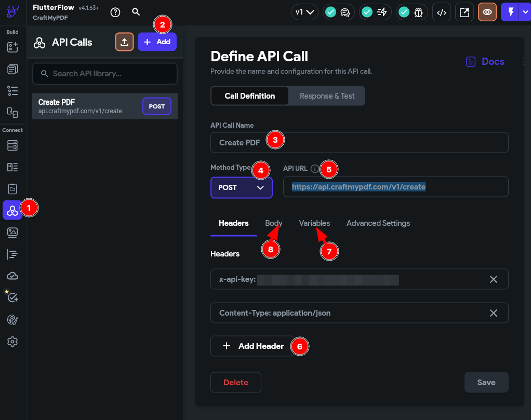Viewport: 531px width, 420px height.
Task: Switch to the Response & Test tab
Action: pos(327,96)
